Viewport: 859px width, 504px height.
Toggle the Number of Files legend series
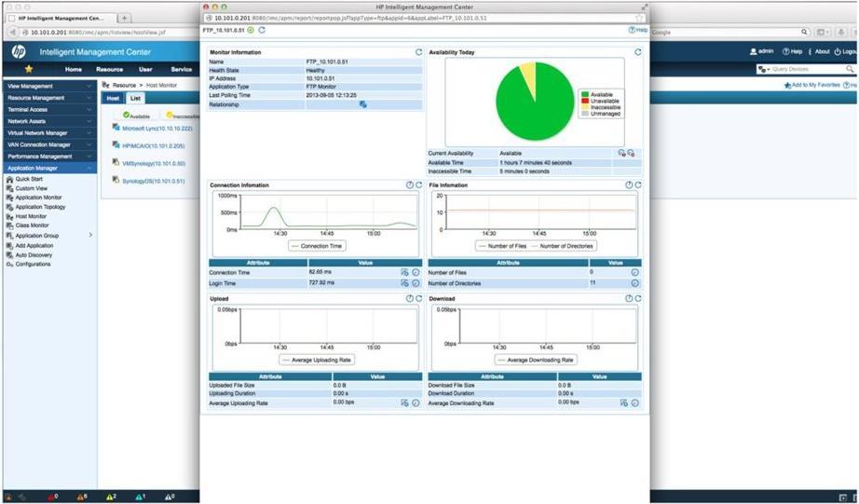503,246
